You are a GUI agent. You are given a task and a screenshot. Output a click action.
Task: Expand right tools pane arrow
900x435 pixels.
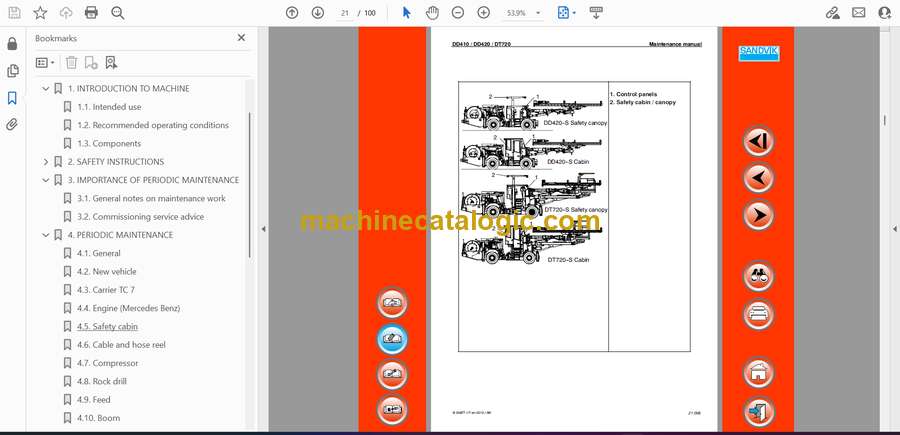[x=894, y=229]
